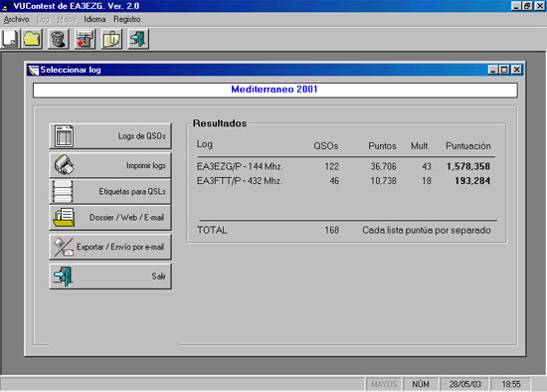
Task: Click the door icon on Salir
Action: click(64, 277)
